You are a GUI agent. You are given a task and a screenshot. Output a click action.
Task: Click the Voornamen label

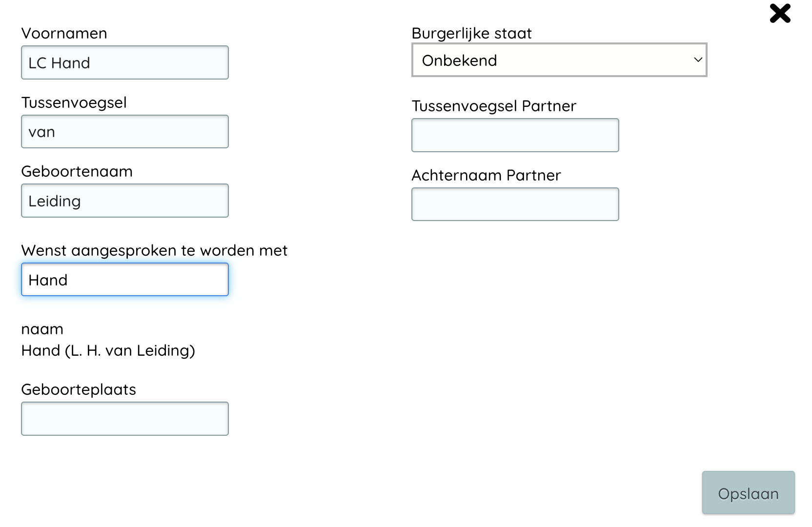[x=64, y=33]
